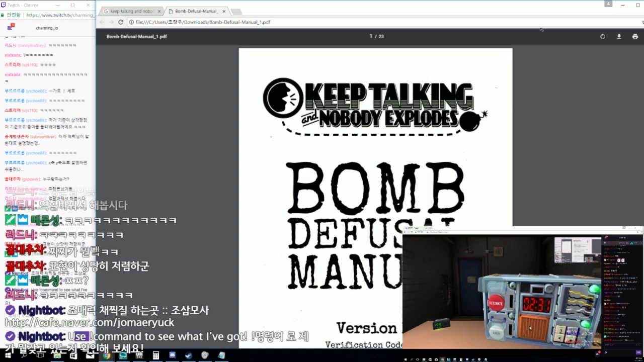Open Chrome from the taskbar
Viewport: 644px width, 362px height.
(107, 355)
